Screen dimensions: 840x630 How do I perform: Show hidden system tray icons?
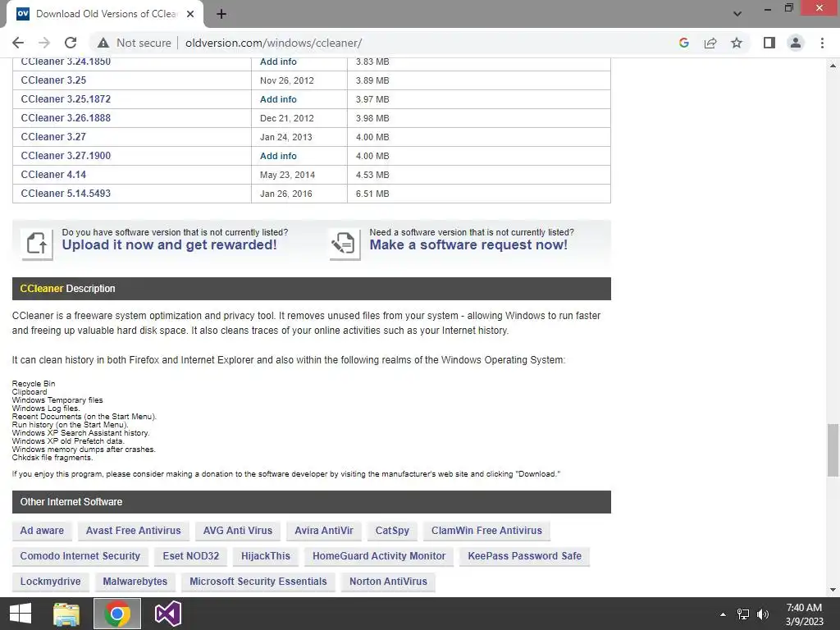pyautogui.click(x=723, y=614)
